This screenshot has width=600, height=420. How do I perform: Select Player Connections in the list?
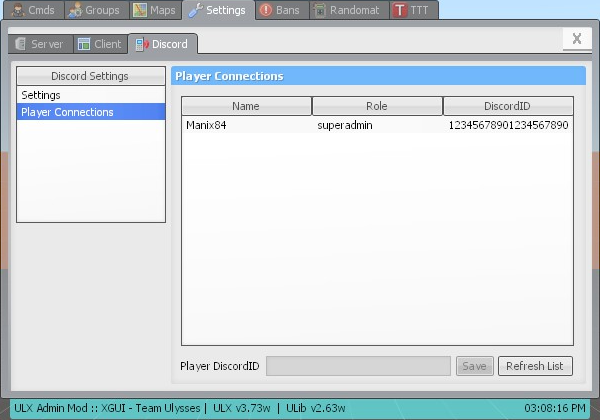(x=91, y=112)
